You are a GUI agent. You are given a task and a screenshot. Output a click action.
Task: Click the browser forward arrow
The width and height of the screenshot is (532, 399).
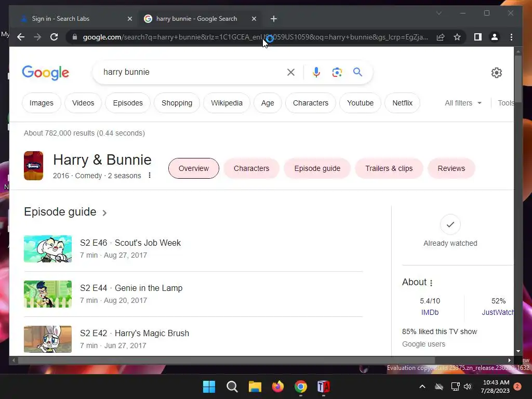pyautogui.click(x=37, y=37)
